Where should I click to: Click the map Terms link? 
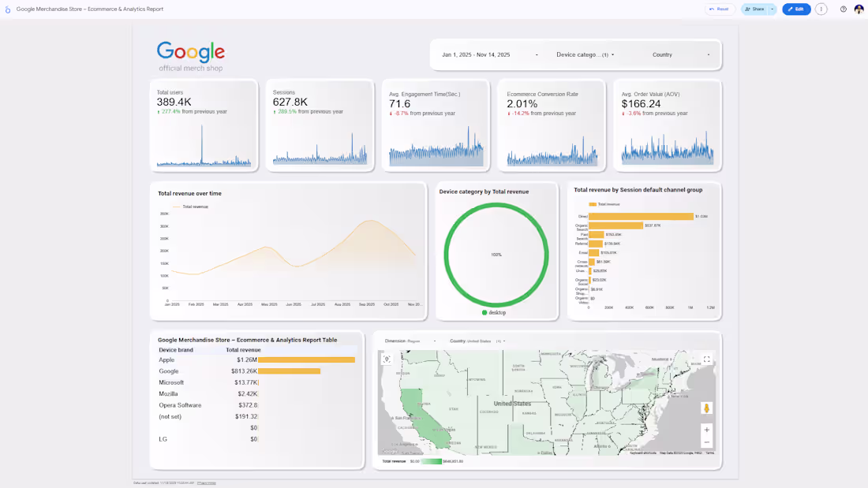pos(709,453)
